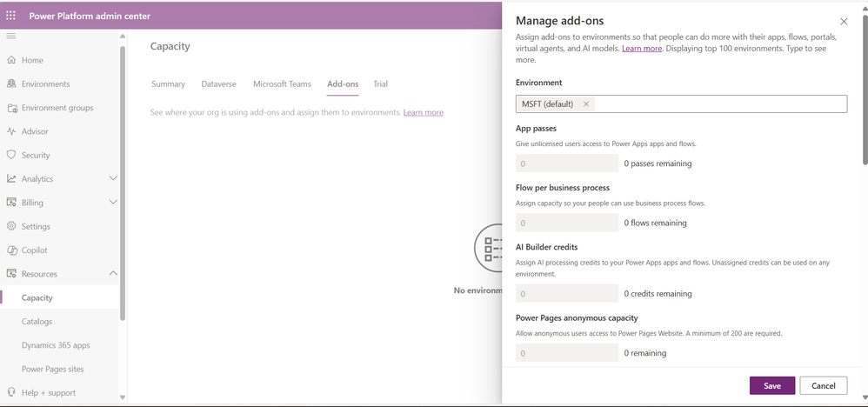The width and height of the screenshot is (868, 407).
Task: Open Learn more link on Capacity page
Action: coord(423,112)
